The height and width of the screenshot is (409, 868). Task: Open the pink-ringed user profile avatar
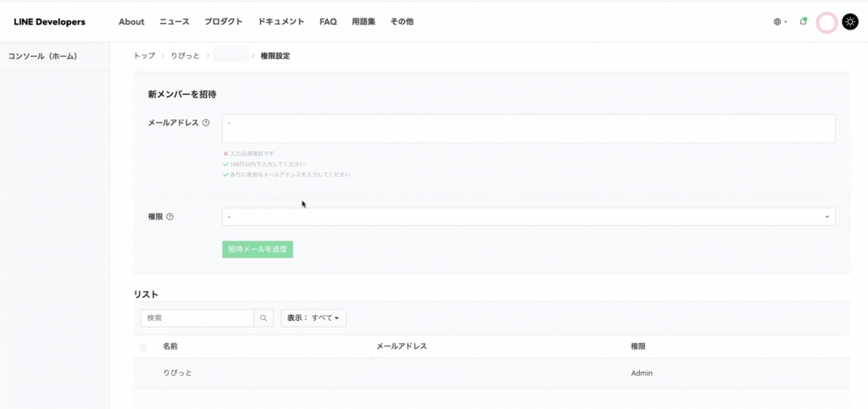[x=826, y=23]
